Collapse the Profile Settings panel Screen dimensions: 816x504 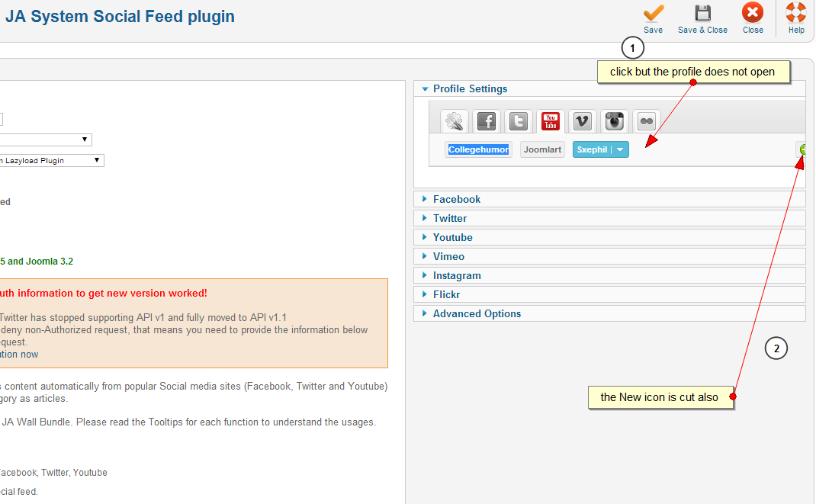(x=470, y=89)
